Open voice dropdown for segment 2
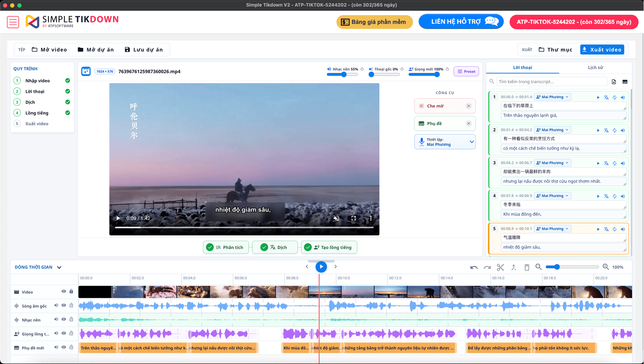This screenshot has height=364, width=644. click(x=552, y=130)
